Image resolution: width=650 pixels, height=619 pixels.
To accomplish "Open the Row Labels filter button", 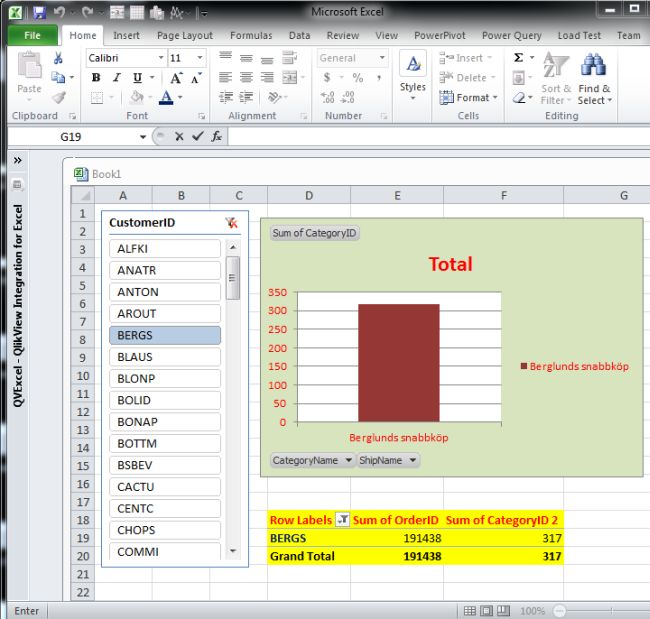I will click(x=343, y=519).
